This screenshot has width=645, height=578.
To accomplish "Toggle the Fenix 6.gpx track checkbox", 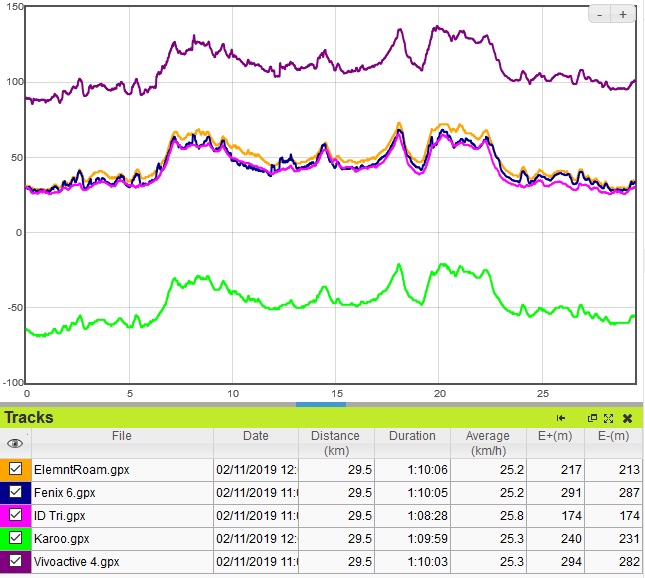I will pyautogui.click(x=16, y=491).
